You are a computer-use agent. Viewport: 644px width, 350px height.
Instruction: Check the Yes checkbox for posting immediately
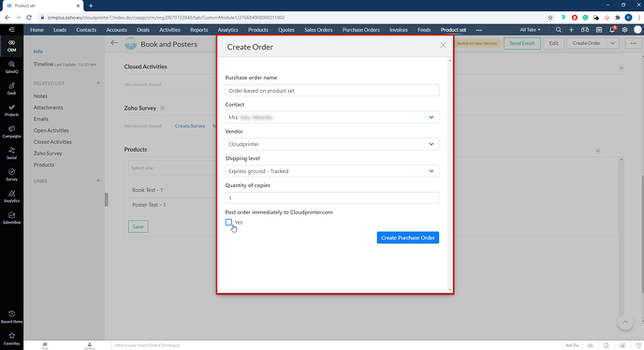pyautogui.click(x=228, y=222)
